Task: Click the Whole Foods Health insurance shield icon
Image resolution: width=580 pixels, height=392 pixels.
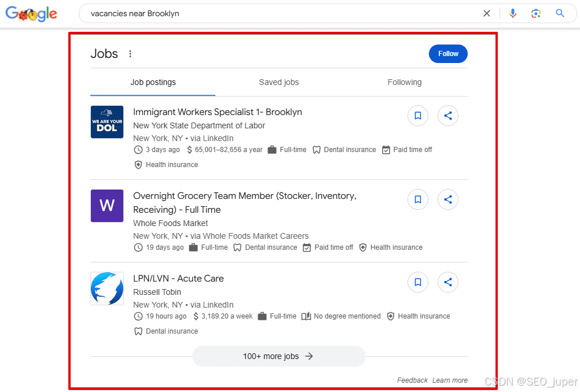Action: tap(363, 247)
